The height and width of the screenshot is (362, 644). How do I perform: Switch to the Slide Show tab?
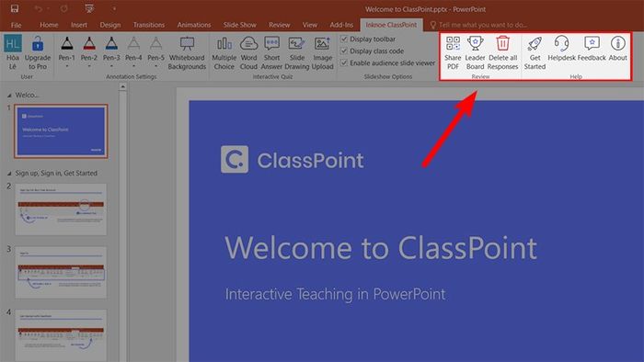[240, 25]
